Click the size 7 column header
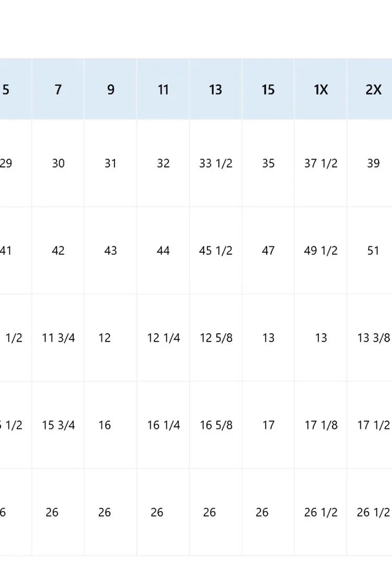Screen dimensions: 392x588 point(58,89)
